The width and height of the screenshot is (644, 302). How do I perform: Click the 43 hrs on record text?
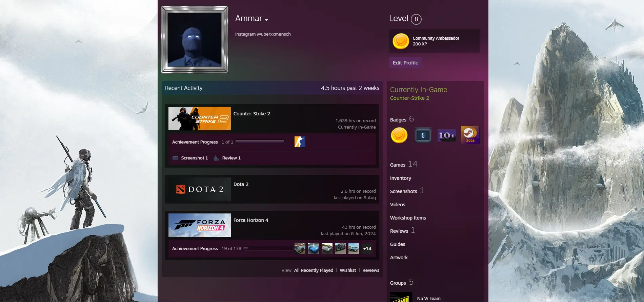[x=359, y=227]
